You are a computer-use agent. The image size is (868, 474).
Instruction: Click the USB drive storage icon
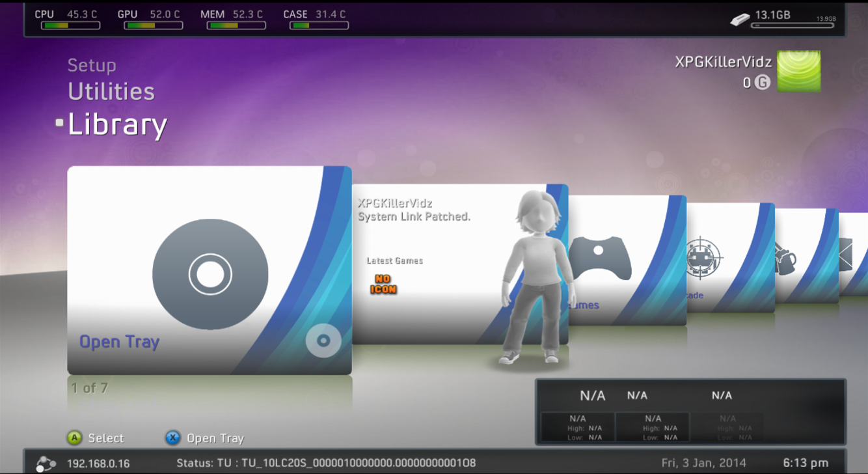point(740,20)
